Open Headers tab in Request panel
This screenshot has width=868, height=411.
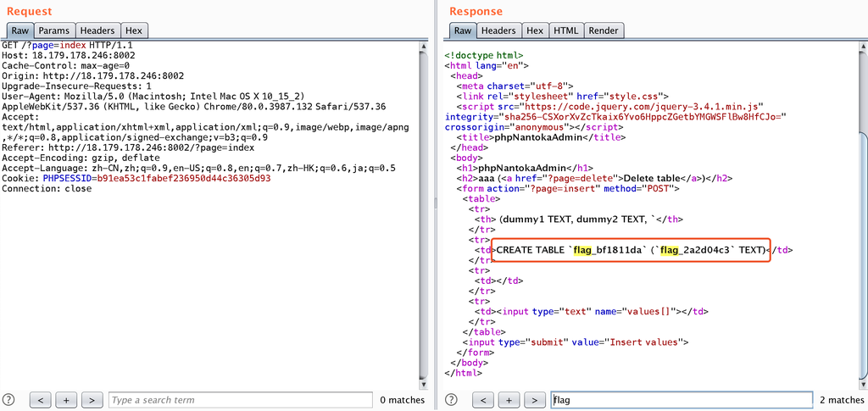click(x=98, y=31)
